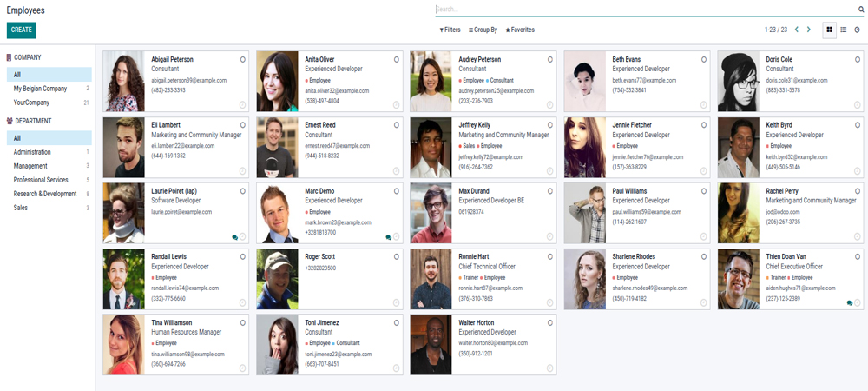Click the Create button
Viewport: 868px width, 391px height.
(22, 30)
